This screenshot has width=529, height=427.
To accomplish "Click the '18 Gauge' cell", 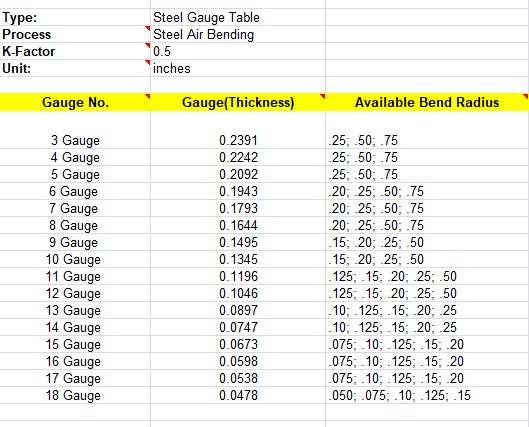I will (x=75, y=395).
